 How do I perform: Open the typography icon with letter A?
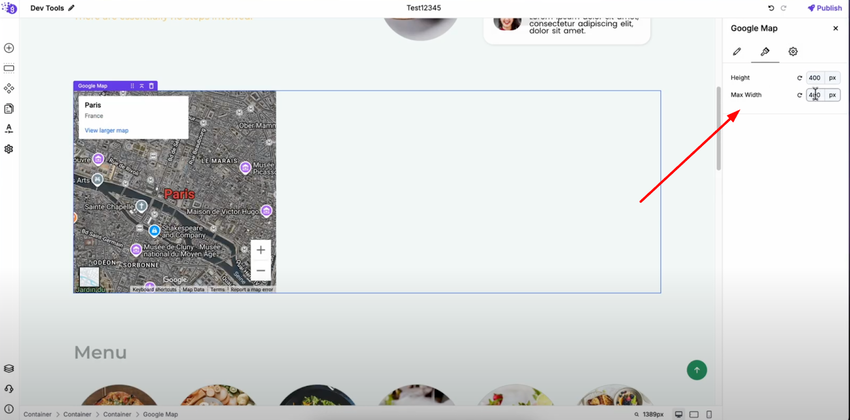point(9,129)
